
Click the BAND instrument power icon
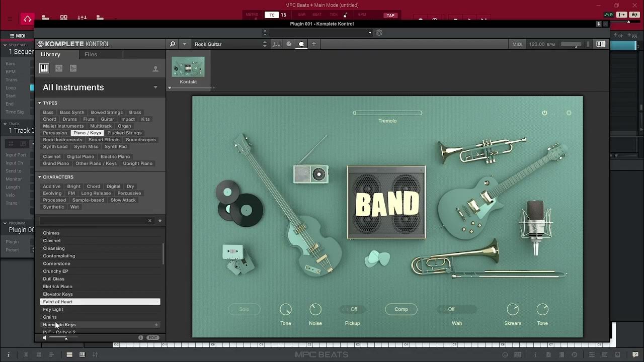pos(544,113)
